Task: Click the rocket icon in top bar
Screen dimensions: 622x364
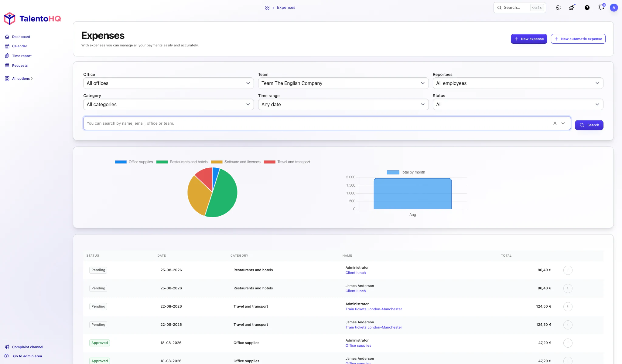Action: pos(572,8)
